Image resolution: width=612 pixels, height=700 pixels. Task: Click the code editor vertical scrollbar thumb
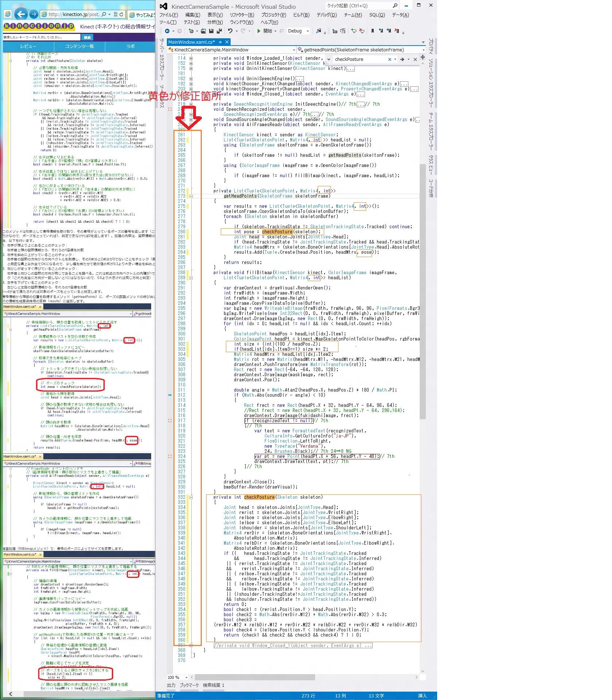(x=423, y=292)
